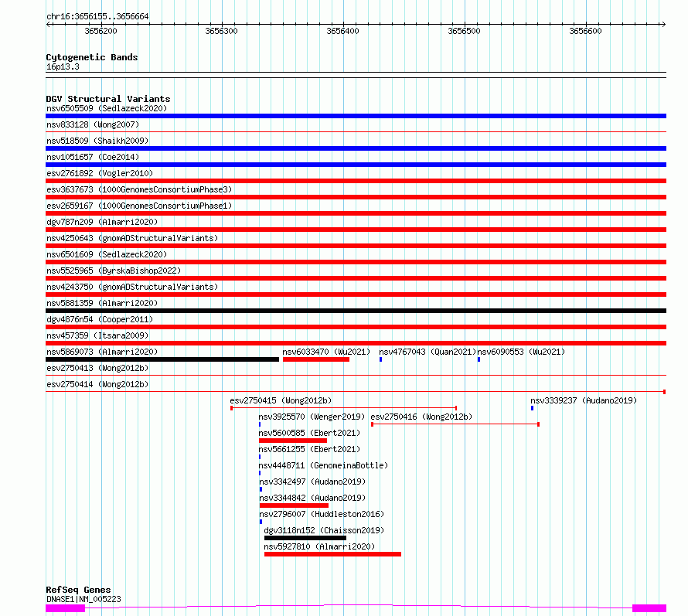Select the nsv833128 (Wong2007) label
Screen dimensions: 688x616
pos(93,124)
